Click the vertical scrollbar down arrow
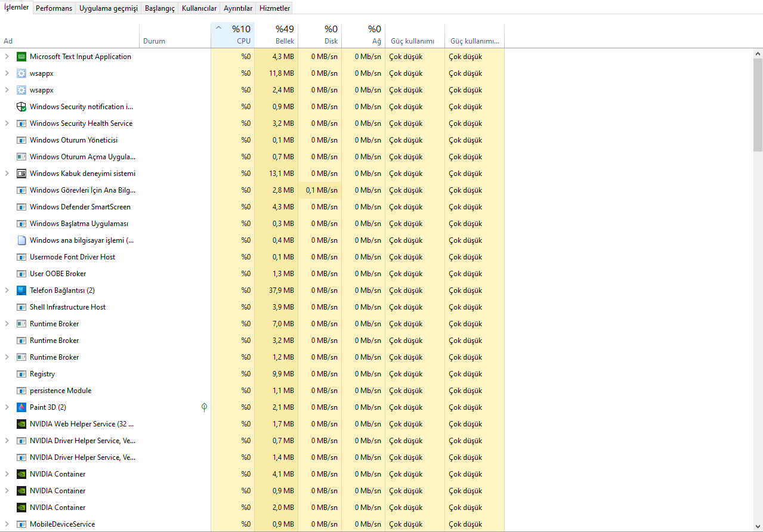 tap(758, 527)
